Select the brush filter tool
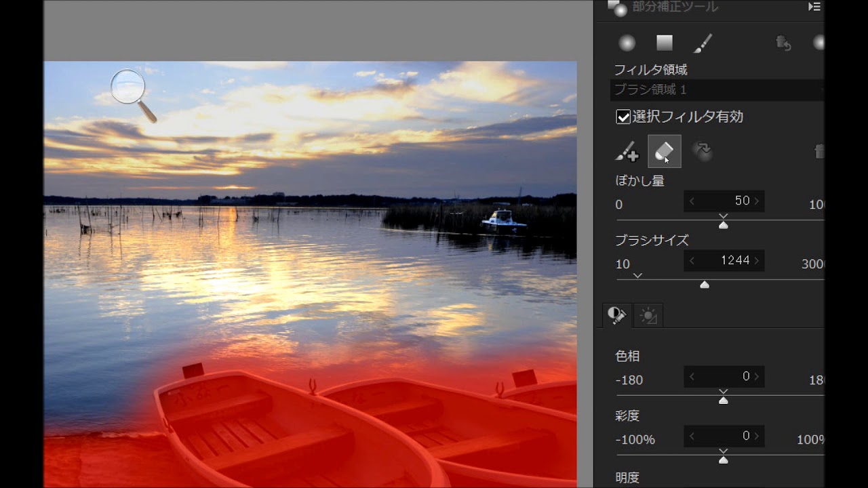The width and height of the screenshot is (868, 488). pyautogui.click(x=703, y=43)
